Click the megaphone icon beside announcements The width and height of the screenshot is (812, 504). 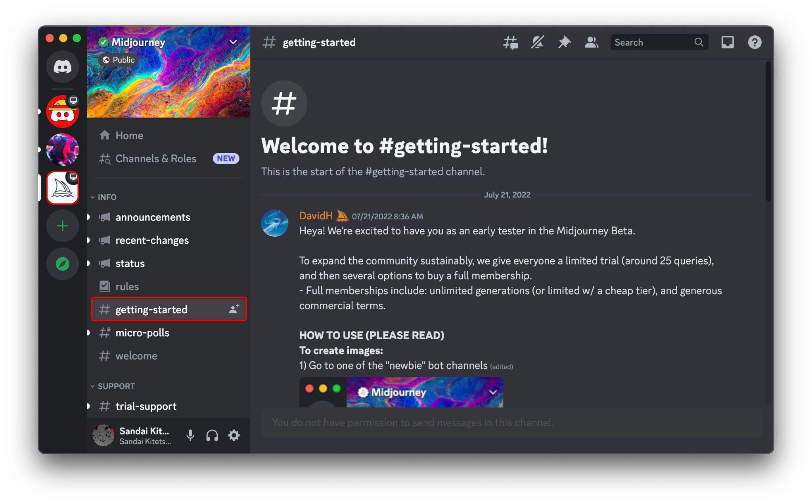point(104,217)
